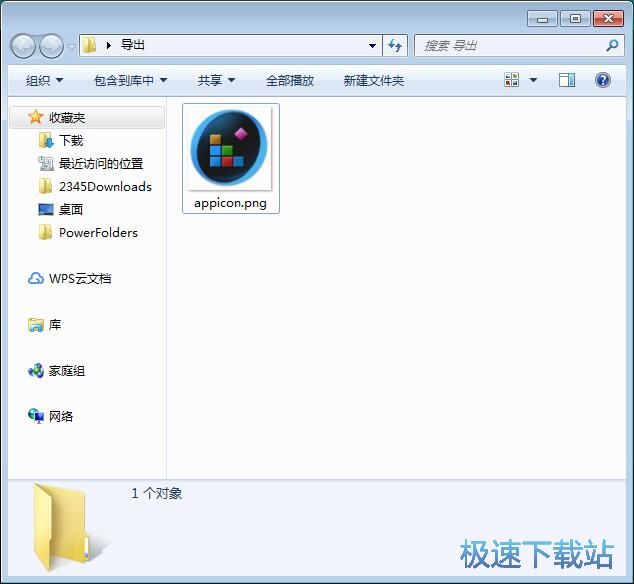Click the 最近访问的位置 icon
634x584 pixels.
pyautogui.click(x=46, y=163)
